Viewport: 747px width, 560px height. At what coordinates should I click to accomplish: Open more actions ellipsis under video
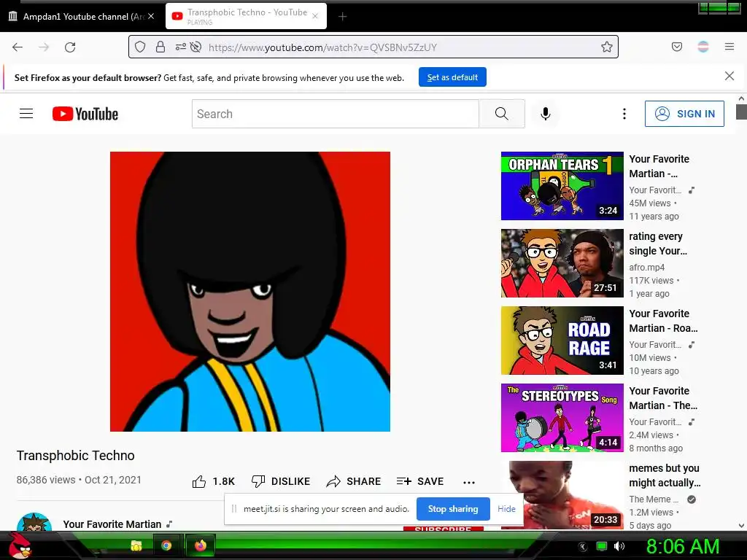pyautogui.click(x=469, y=482)
